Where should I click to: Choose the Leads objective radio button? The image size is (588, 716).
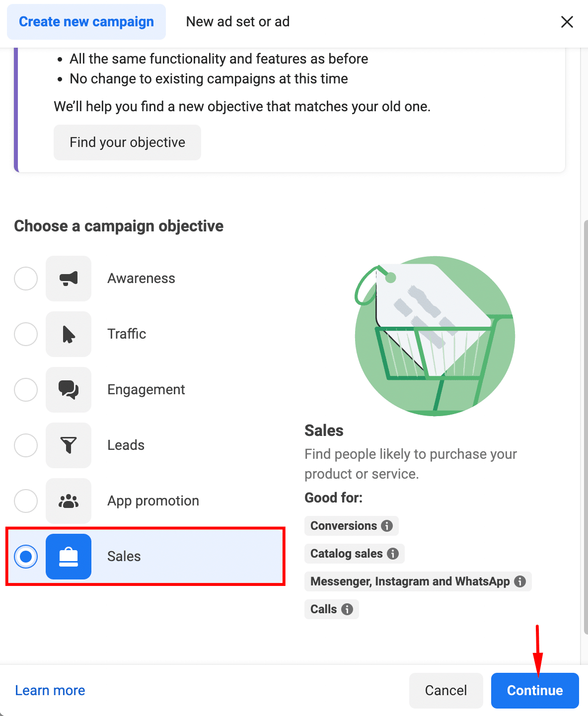pyautogui.click(x=26, y=445)
